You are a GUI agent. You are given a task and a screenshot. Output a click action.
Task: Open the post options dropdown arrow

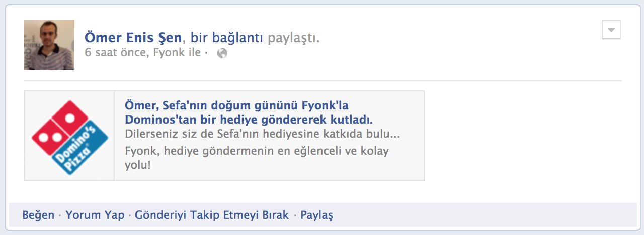tap(611, 30)
